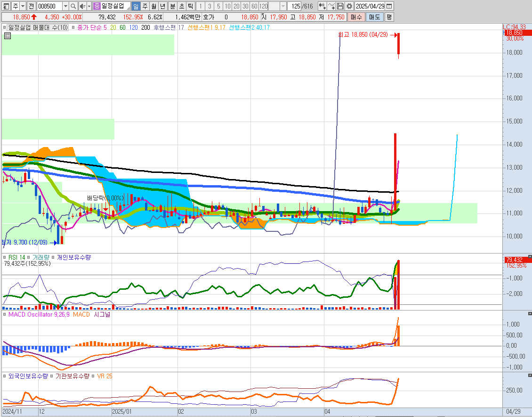
Task: Select the yearly 년 chart period
Action: pos(163,6)
